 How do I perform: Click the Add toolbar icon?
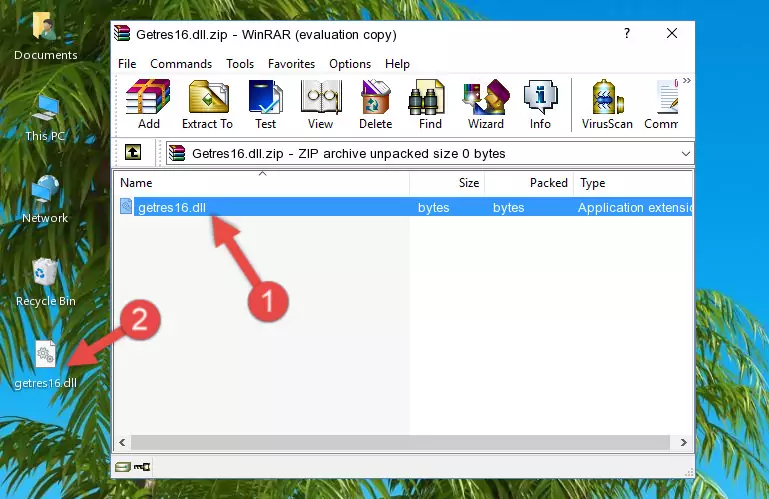pyautogui.click(x=148, y=105)
